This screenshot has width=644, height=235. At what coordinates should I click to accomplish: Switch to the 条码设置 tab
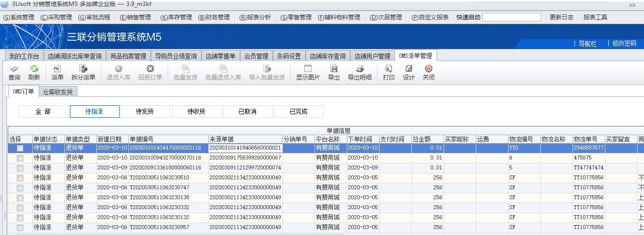(x=289, y=56)
